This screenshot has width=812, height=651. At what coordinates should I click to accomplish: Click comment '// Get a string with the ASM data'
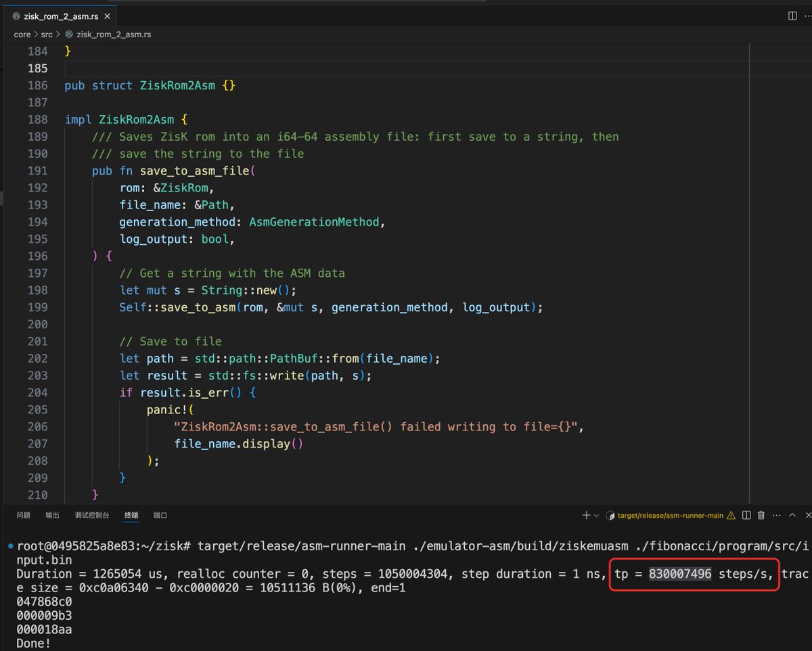pyautogui.click(x=232, y=273)
